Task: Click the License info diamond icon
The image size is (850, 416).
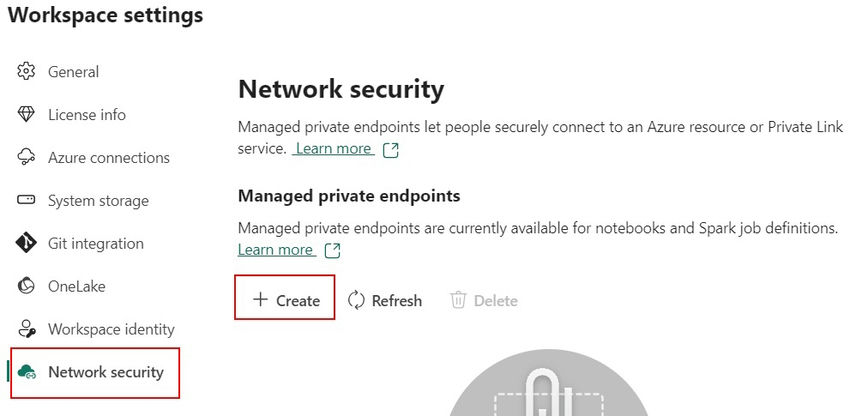Action: click(x=27, y=115)
